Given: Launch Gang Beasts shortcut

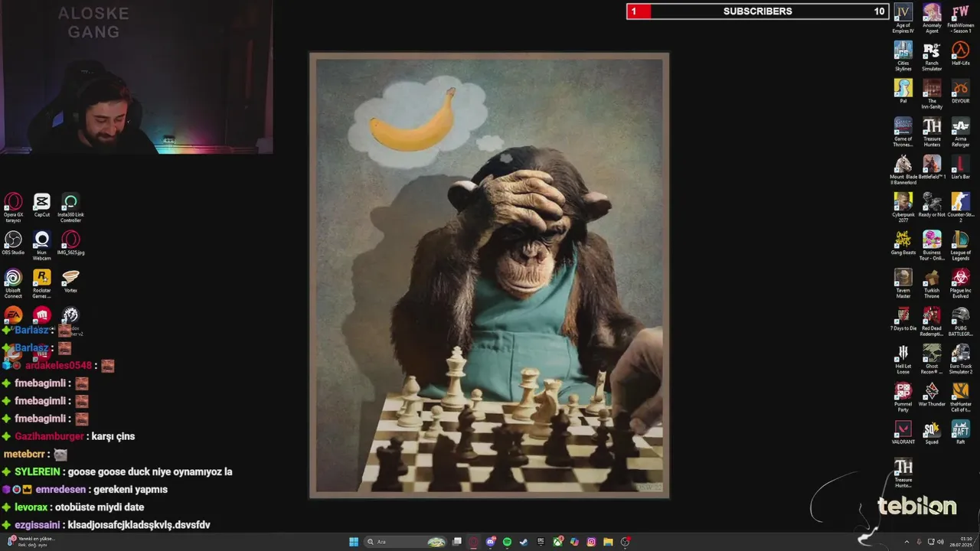Looking at the screenshot, I should point(903,243).
